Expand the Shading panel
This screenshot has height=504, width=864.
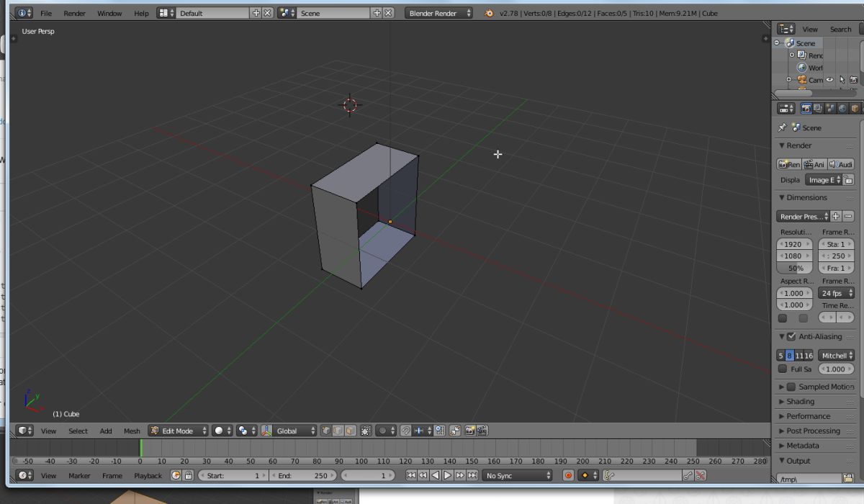click(x=800, y=402)
